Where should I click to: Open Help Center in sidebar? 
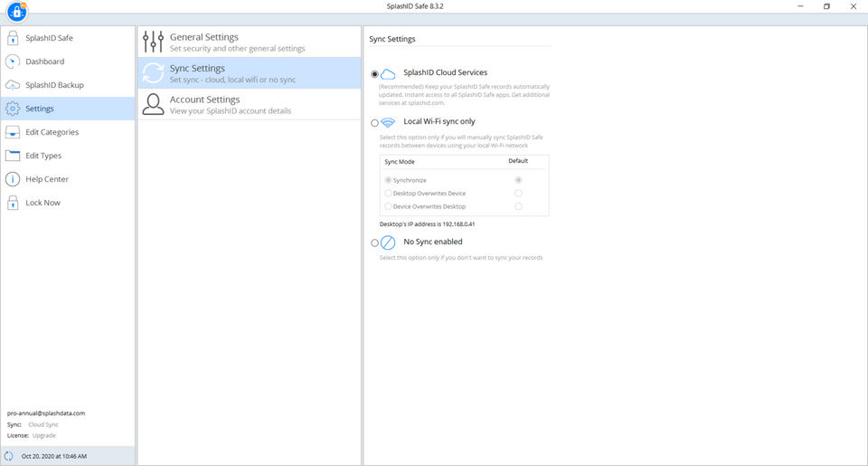tap(68, 179)
